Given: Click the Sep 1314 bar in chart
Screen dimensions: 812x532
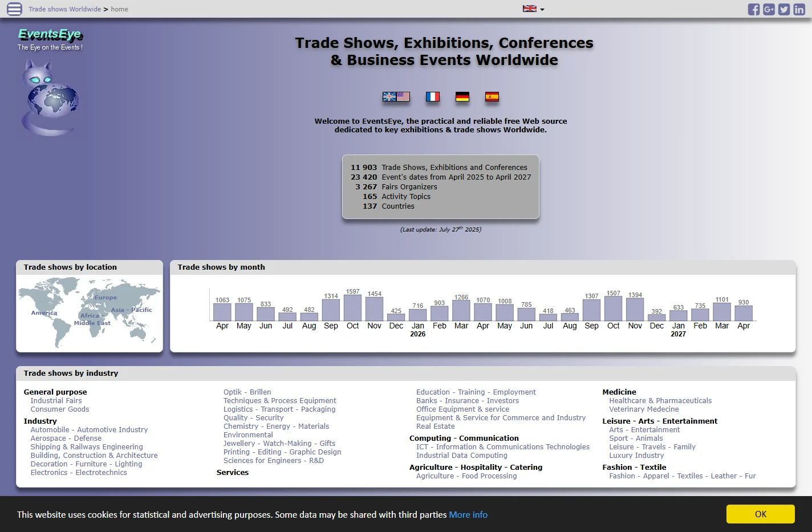Looking at the screenshot, I should tap(331, 310).
